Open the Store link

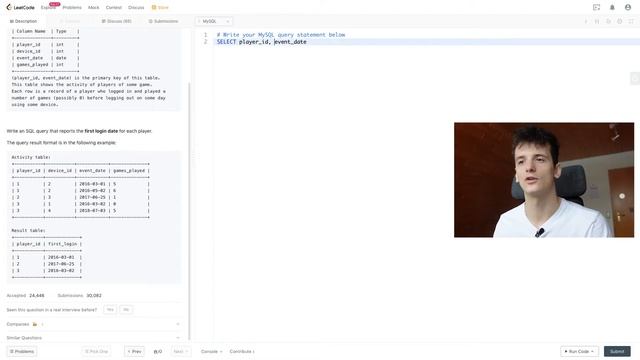coord(160,7)
